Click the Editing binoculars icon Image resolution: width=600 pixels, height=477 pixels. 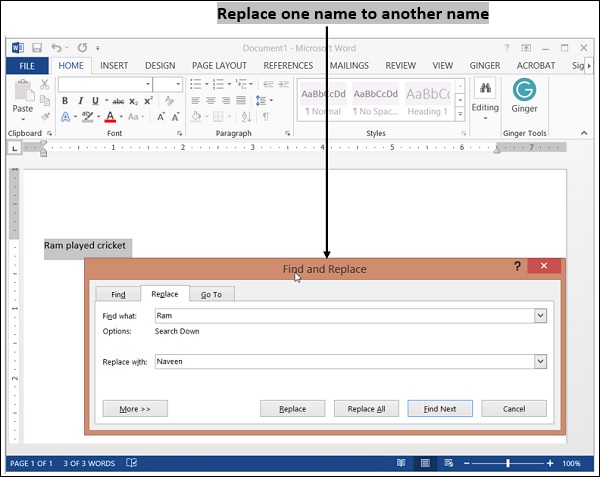485,90
